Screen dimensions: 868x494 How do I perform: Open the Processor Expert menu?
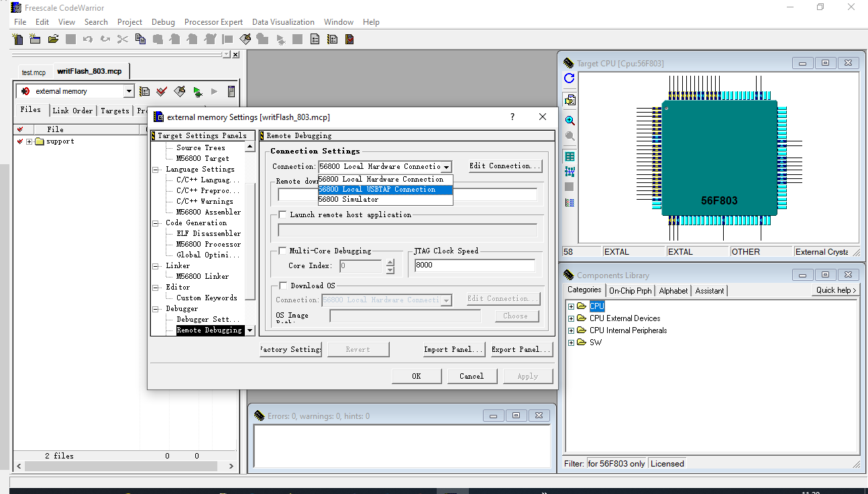tap(214, 22)
